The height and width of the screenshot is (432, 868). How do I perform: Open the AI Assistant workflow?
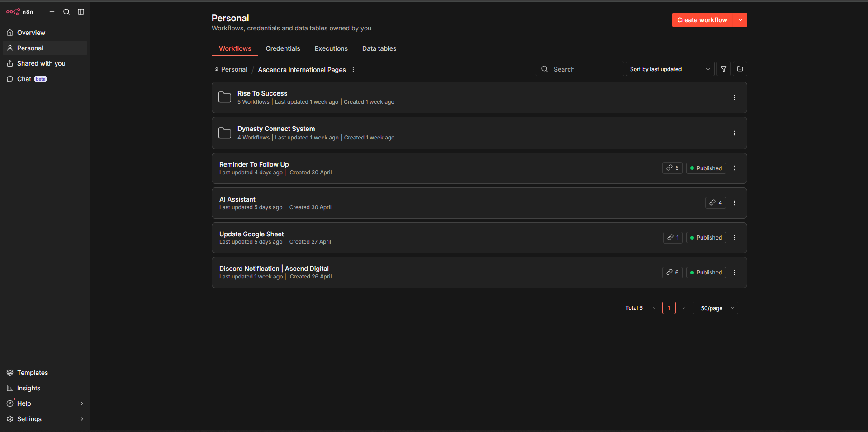[479, 203]
